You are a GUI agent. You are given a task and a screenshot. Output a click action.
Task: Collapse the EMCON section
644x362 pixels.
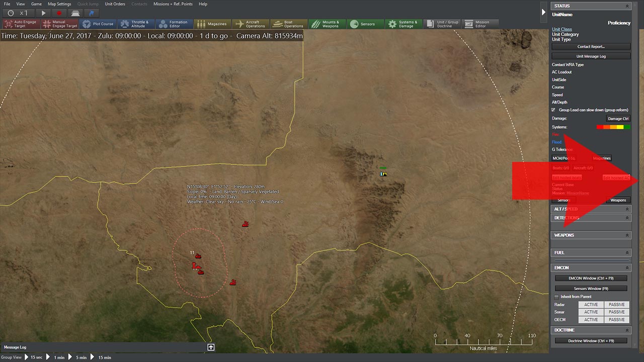[x=627, y=268]
